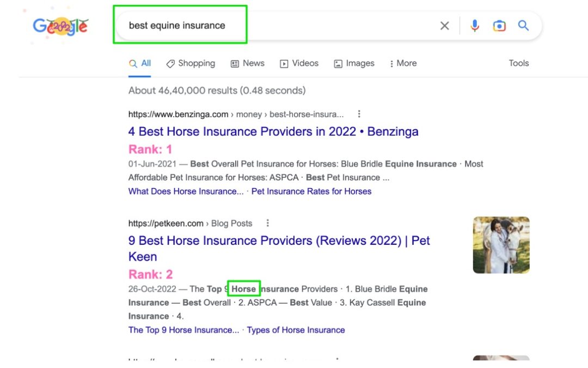
Task: Open the three-dot menu next to the Benzinga result
Action: pos(359,114)
